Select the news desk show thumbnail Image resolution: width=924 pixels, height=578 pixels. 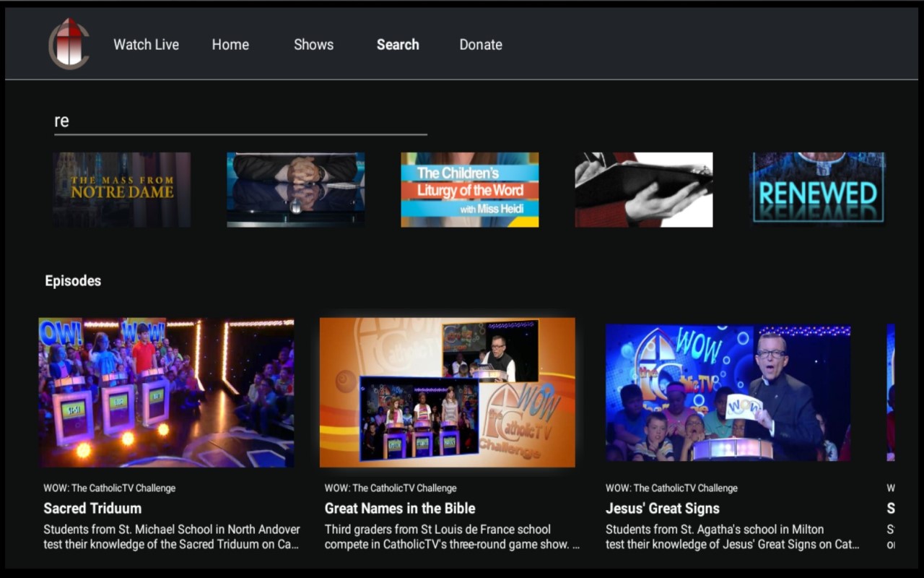tap(295, 189)
